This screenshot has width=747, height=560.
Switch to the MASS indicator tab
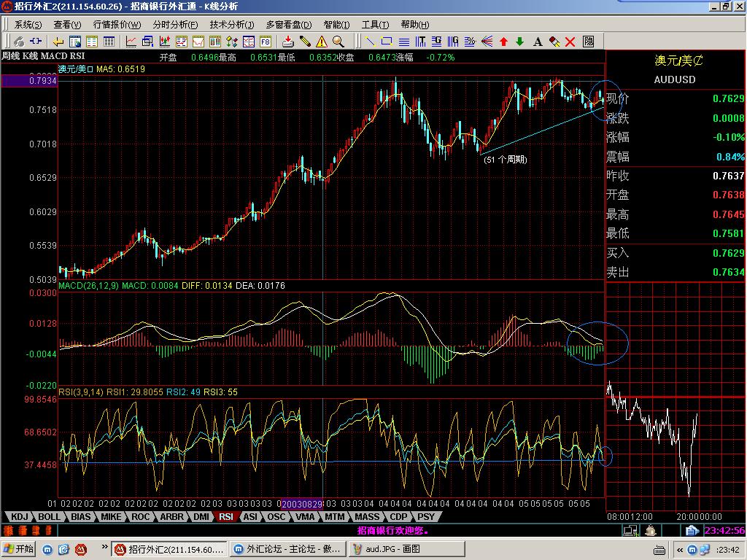pyautogui.click(x=368, y=517)
